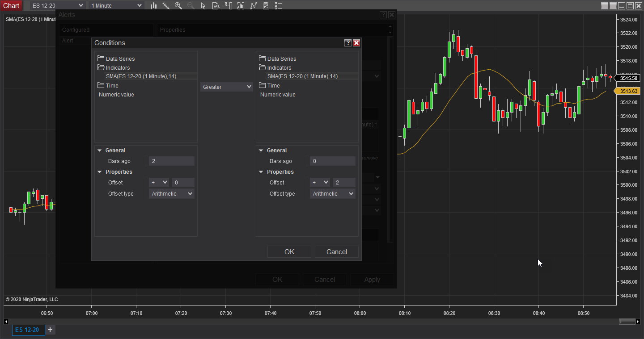This screenshot has width=644, height=339.
Task: Close the Alerts window behind the dialog
Action: [x=392, y=15]
